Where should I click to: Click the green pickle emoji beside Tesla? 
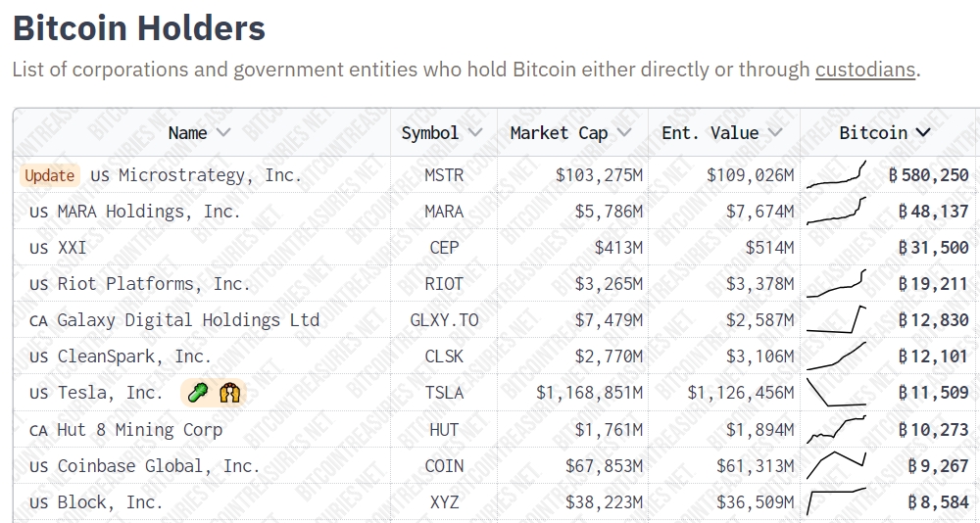[x=198, y=393]
